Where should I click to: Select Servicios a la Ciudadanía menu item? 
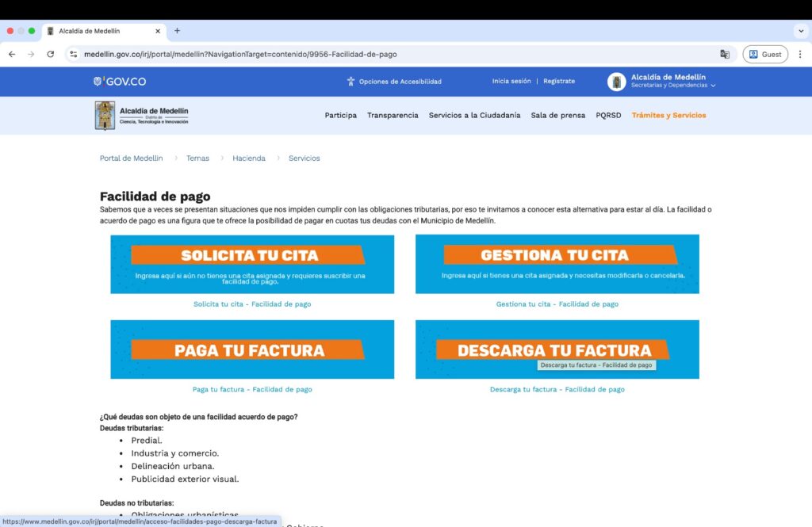pos(474,116)
